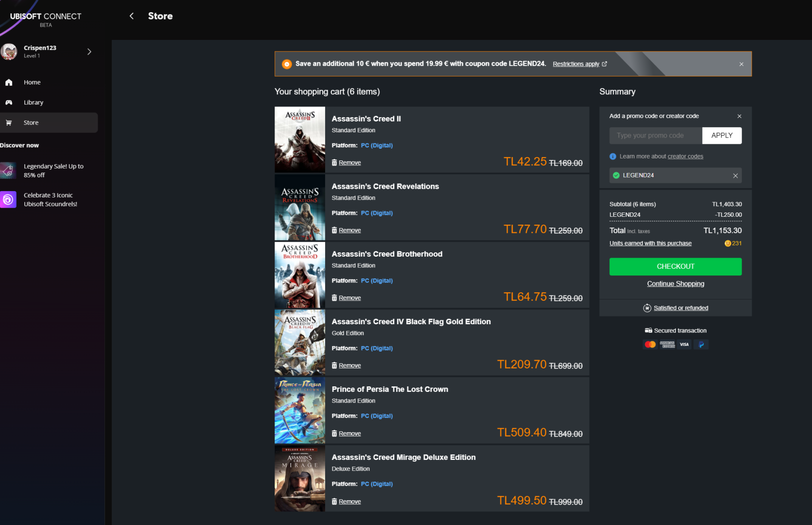
Task: Expand the Crispen123 profile chevron
Action: click(x=89, y=52)
